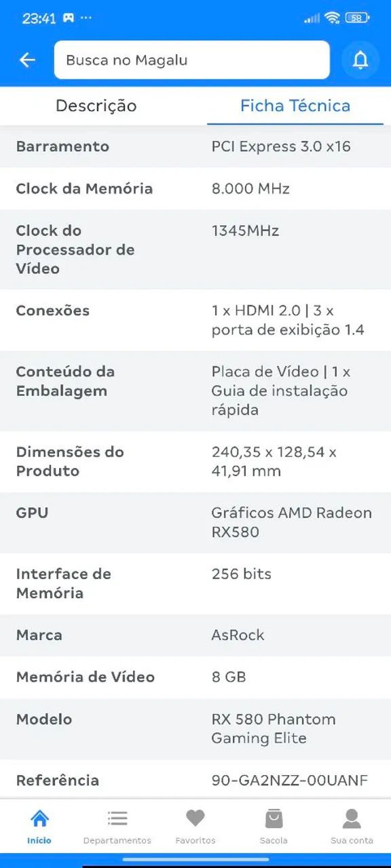Tap the notification bell icon
The width and height of the screenshot is (391, 868).
(360, 60)
